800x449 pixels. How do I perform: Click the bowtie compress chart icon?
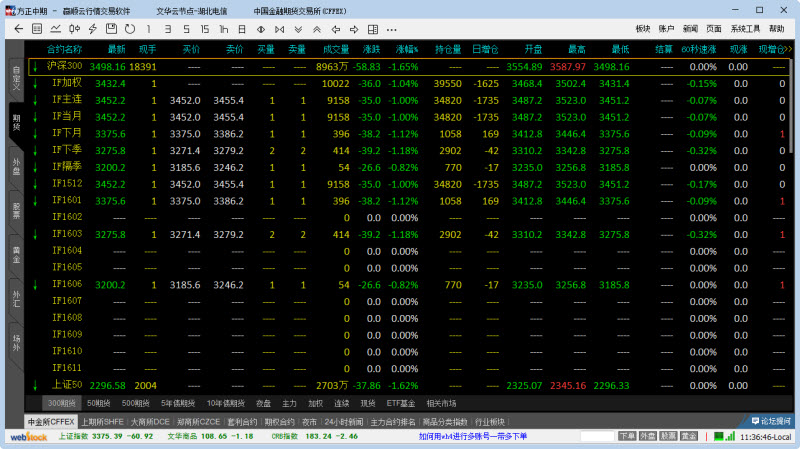[x=280, y=29]
